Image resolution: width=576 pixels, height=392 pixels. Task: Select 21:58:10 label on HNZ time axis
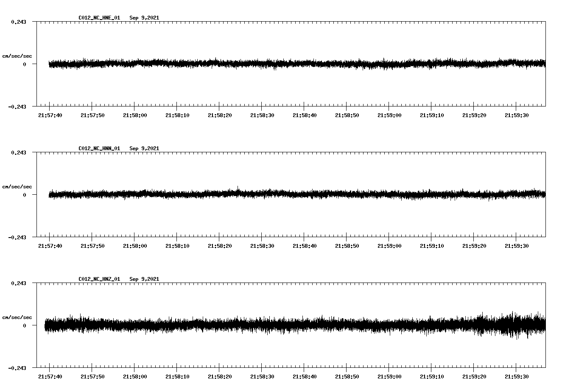coord(177,376)
